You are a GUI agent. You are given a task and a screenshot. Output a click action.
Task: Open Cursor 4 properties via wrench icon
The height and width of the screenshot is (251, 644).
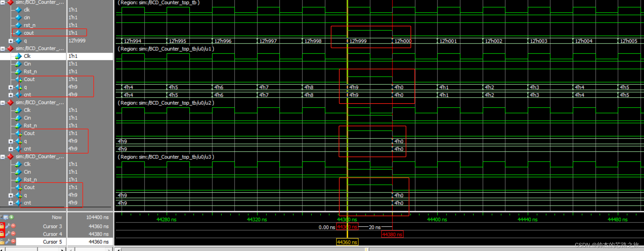[x=8, y=234]
